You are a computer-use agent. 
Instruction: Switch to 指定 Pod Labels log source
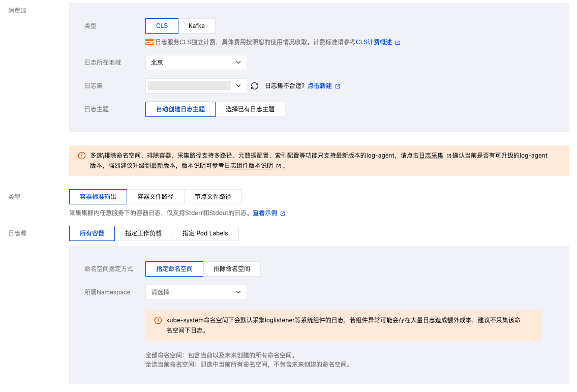click(x=205, y=233)
